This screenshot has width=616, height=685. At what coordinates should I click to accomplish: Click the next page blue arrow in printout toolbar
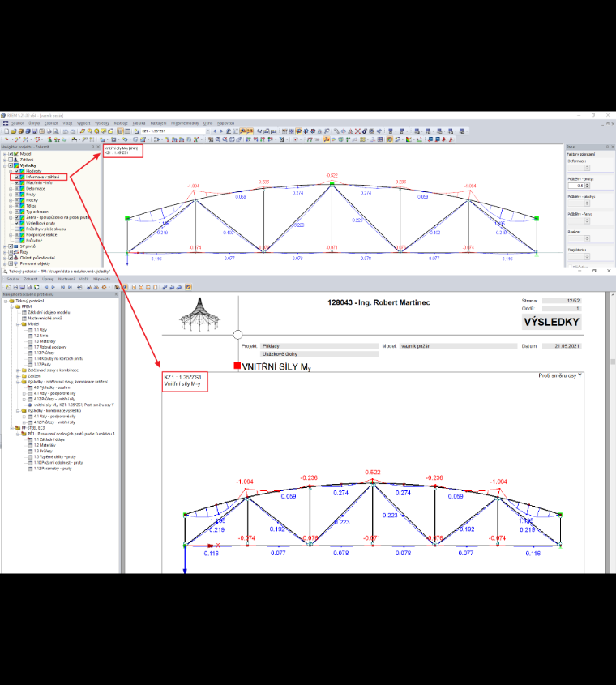click(53, 287)
